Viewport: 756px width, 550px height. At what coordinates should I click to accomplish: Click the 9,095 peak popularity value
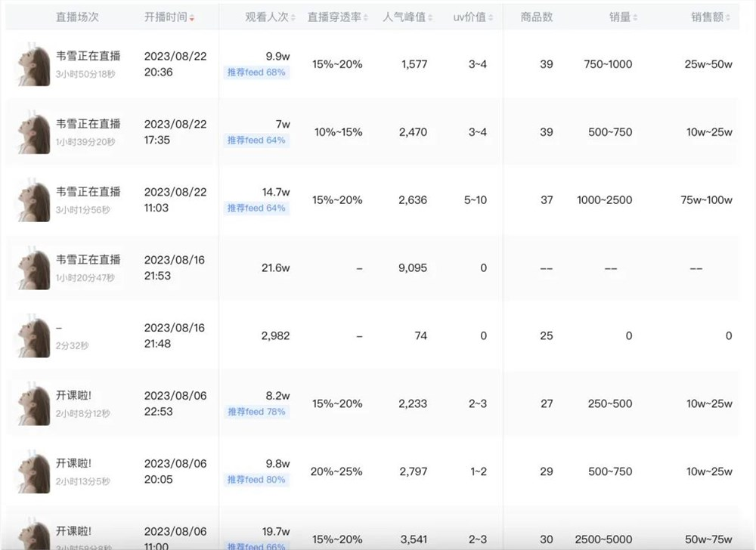pos(412,267)
